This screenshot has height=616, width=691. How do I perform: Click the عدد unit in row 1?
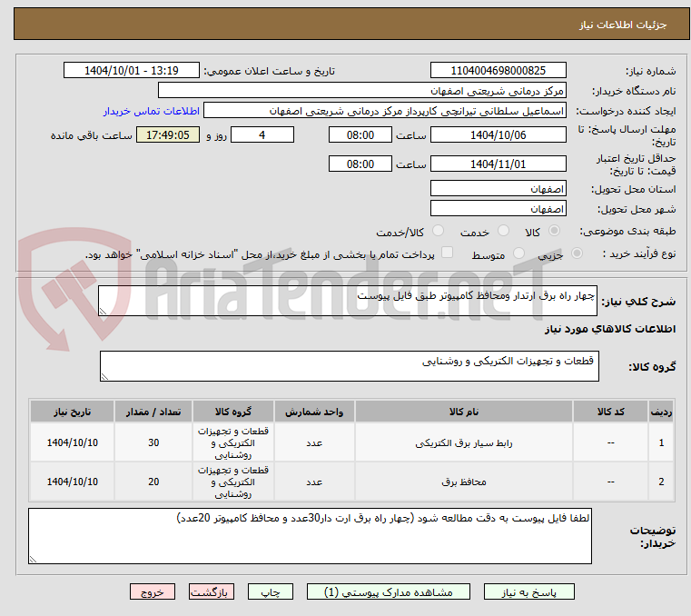[314, 442]
